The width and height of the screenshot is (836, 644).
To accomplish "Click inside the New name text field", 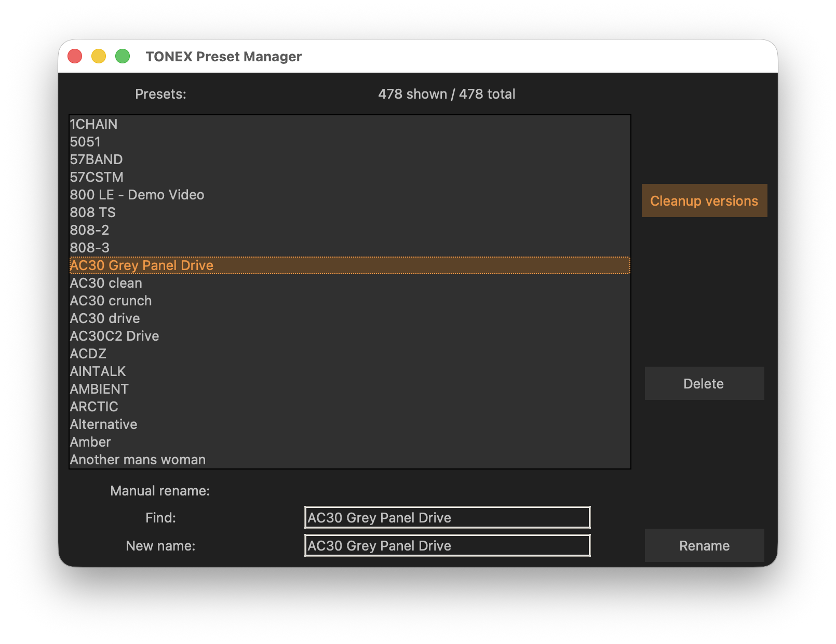I will (x=447, y=545).
